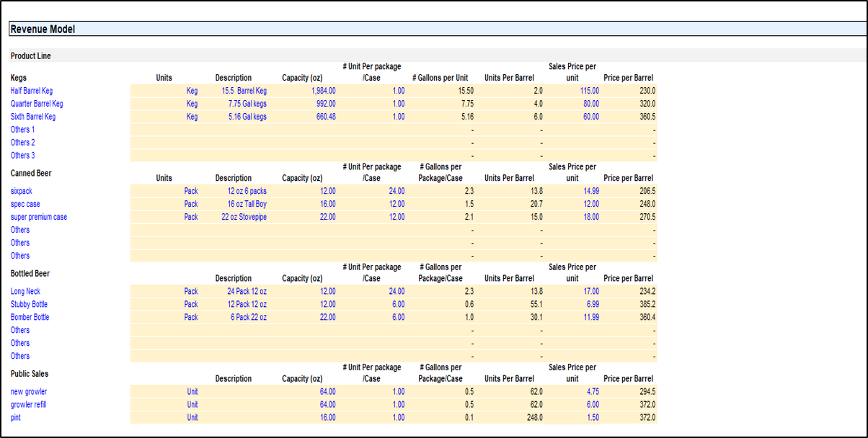Click the 22 oz Stovepipe description cell
Image resolution: width=868 pixels, height=438 pixels.
244,217
